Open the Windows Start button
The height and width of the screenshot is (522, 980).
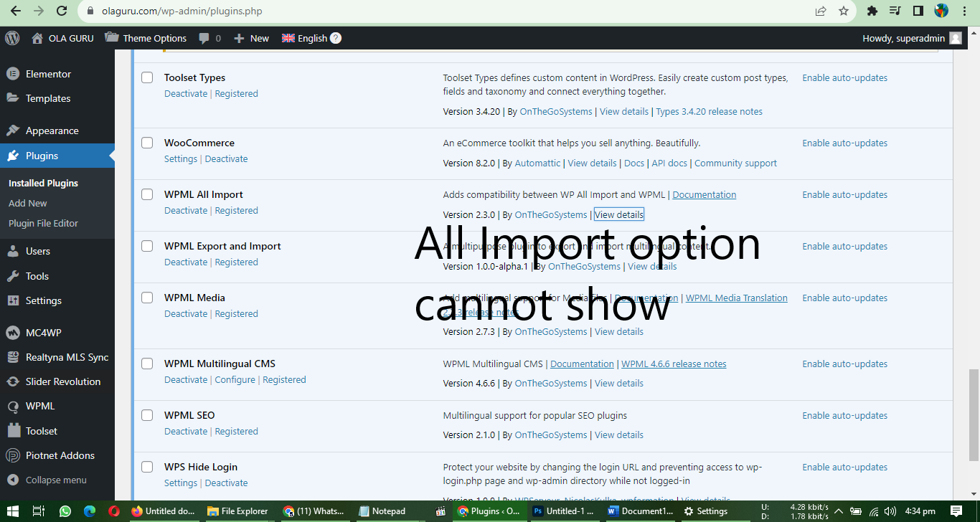coord(13,511)
